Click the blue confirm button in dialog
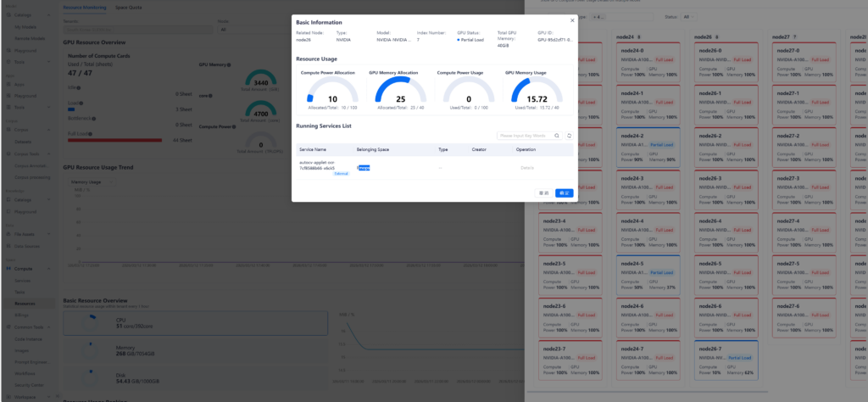The height and width of the screenshot is (402, 868). [564, 193]
